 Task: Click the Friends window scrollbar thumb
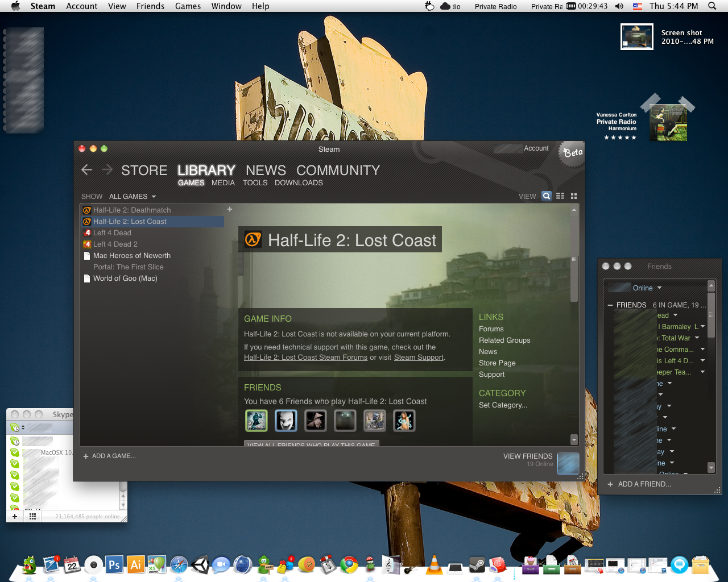point(711,315)
